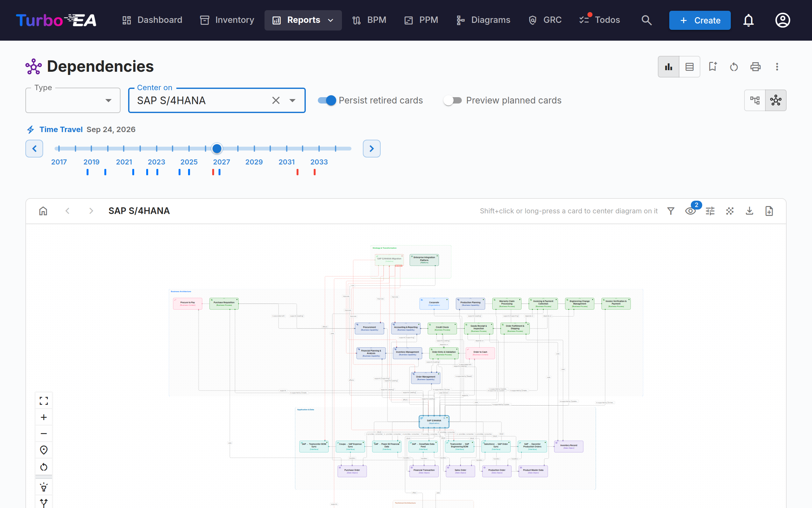This screenshot has height=508, width=812.
Task: Select the SAP S/4HANA application card
Action: (434, 422)
